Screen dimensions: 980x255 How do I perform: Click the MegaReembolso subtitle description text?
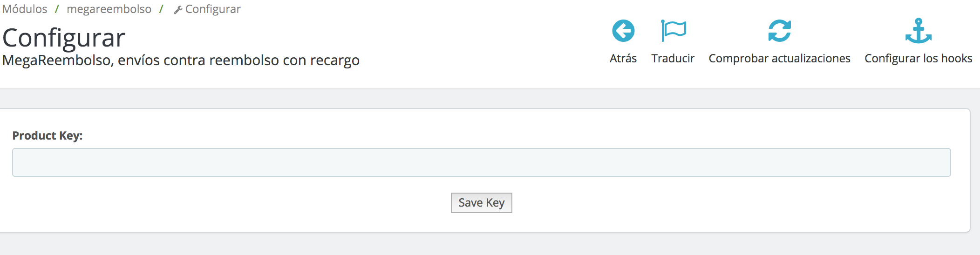tap(181, 60)
